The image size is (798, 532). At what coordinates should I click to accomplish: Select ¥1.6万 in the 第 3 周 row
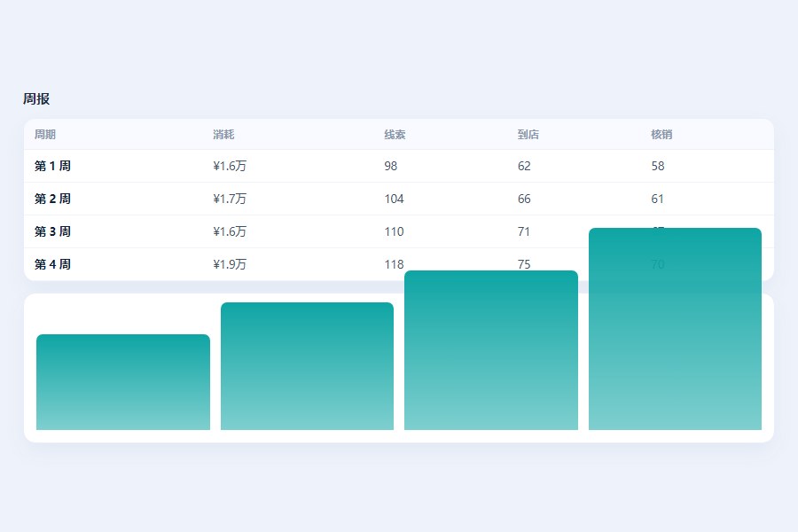click(230, 231)
